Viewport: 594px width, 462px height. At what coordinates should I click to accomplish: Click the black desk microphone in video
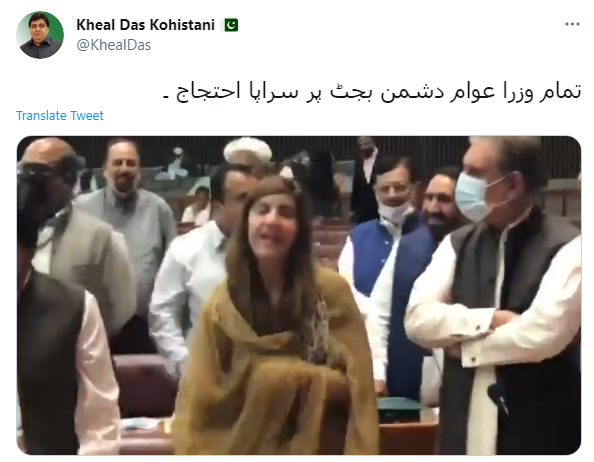pyautogui.click(x=498, y=397)
